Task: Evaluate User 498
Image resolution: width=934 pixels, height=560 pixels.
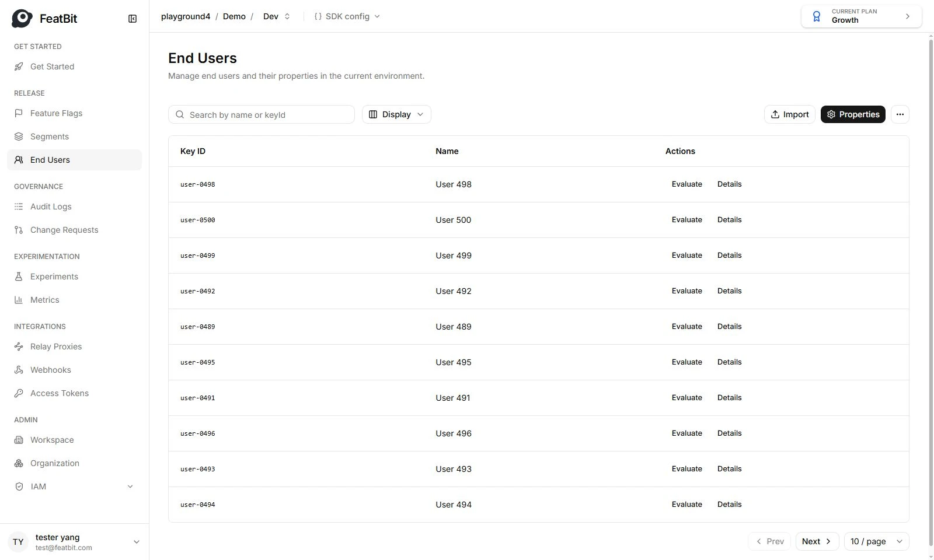Action: coord(687,184)
